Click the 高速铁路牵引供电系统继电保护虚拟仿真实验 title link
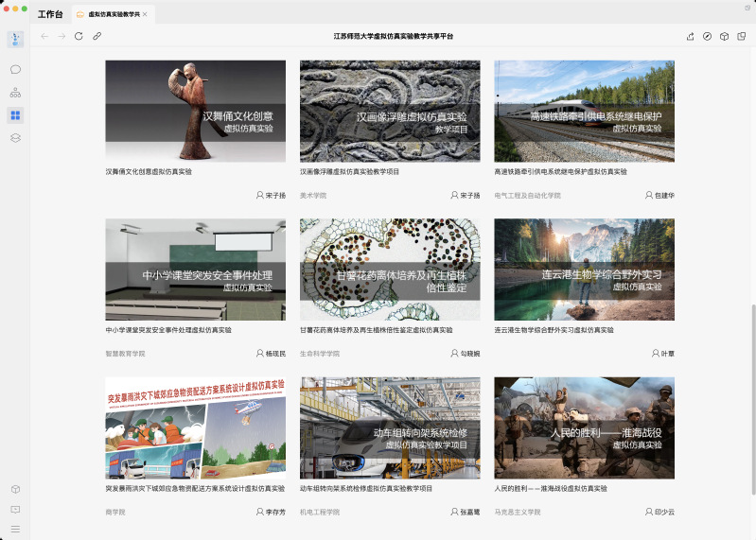Screen dimensions: 756x540 point(560,172)
